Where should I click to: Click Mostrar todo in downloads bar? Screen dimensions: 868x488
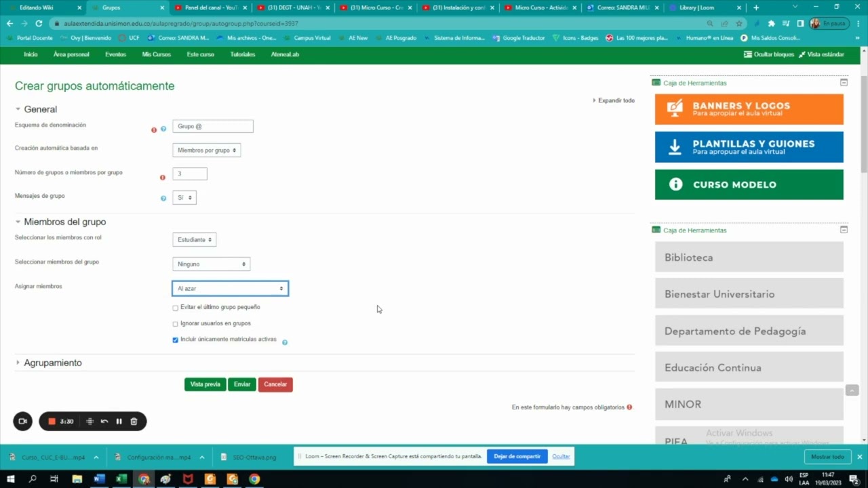click(827, 457)
